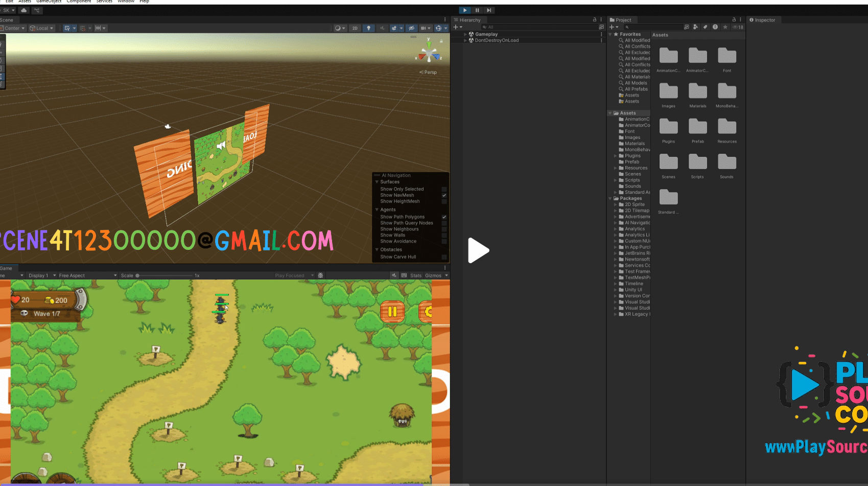Click the Project panel search field

pyautogui.click(x=653, y=27)
